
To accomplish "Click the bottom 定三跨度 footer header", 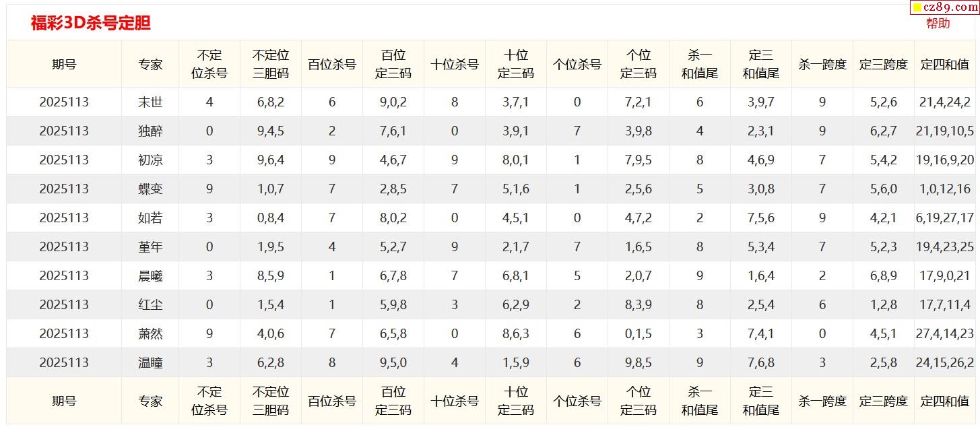I will pyautogui.click(x=884, y=401).
